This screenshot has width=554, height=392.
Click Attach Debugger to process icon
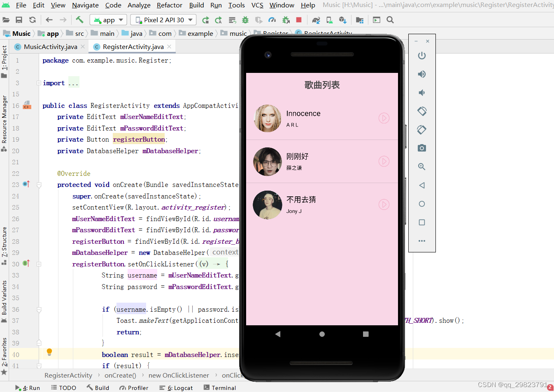point(286,20)
